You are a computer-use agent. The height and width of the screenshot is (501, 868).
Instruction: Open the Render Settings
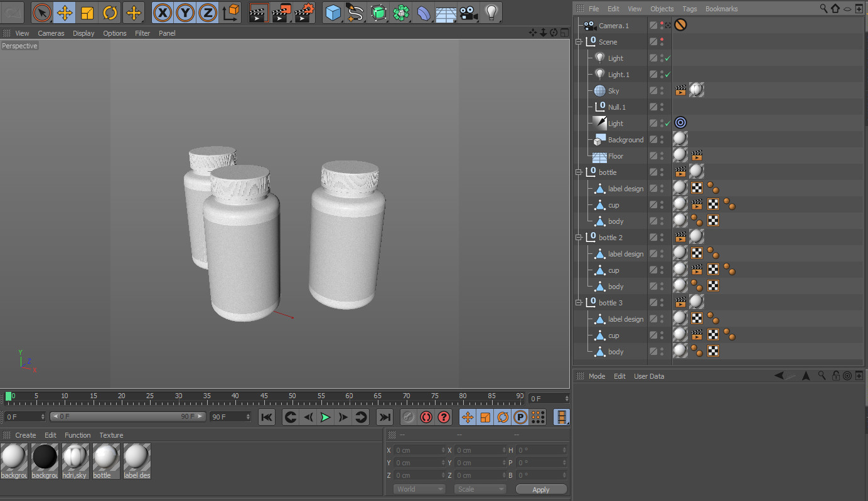(304, 12)
